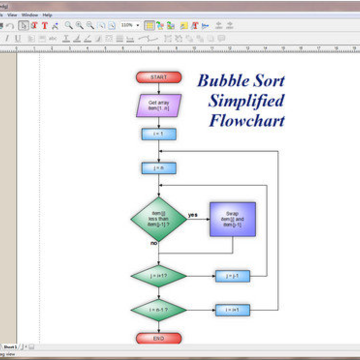The image size is (360, 360).
Task: Click the 'no' branch label
Action: coord(154,243)
